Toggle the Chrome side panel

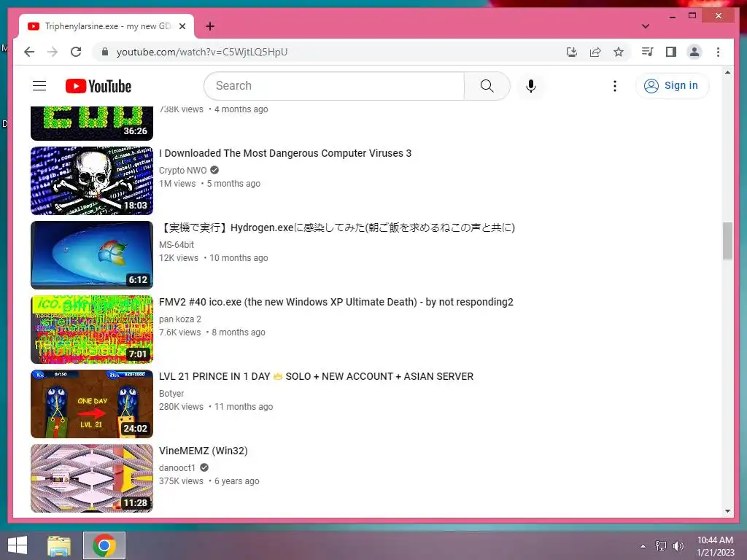(x=671, y=52)
